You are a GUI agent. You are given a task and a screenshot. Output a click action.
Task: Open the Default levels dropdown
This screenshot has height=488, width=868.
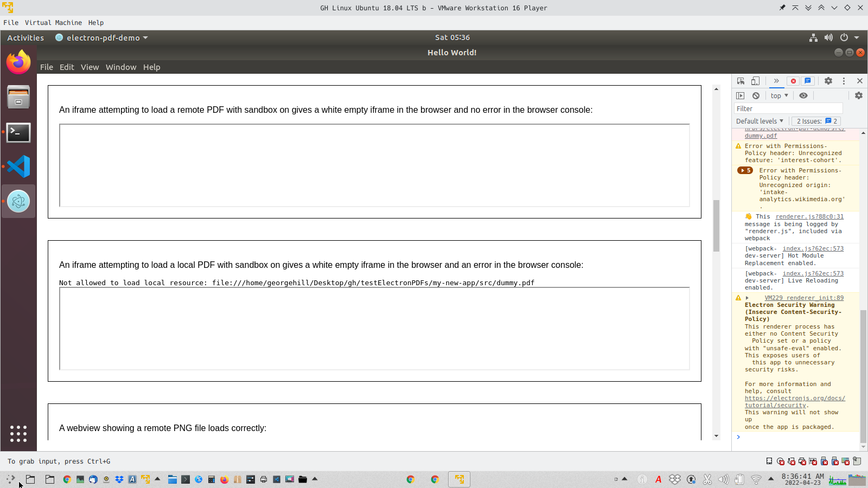(759, 120)
